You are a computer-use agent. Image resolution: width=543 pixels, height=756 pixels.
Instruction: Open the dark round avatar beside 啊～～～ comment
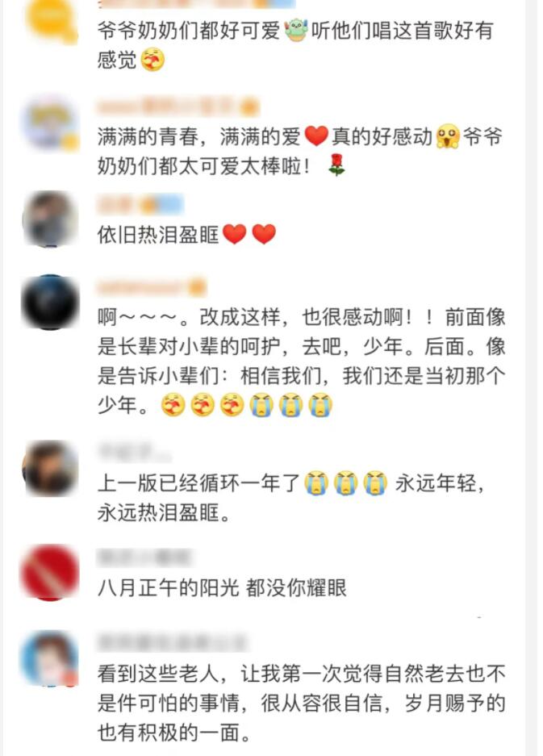tap(50, 303)
